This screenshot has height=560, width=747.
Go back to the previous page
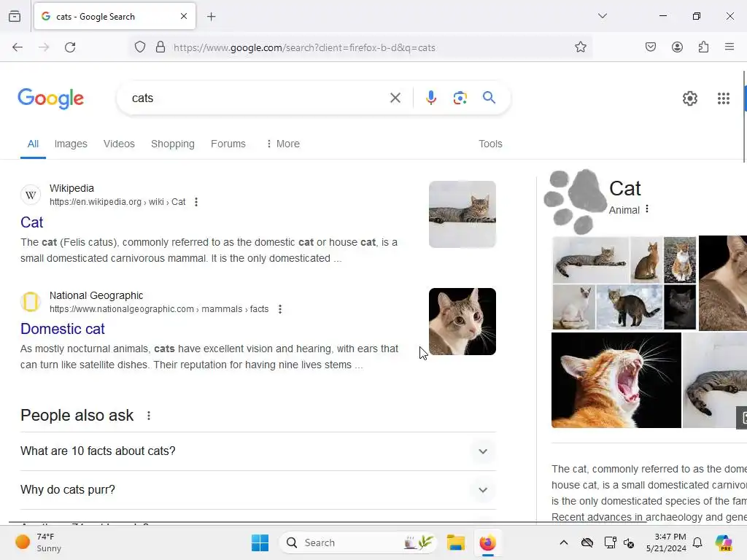(18, 47)
